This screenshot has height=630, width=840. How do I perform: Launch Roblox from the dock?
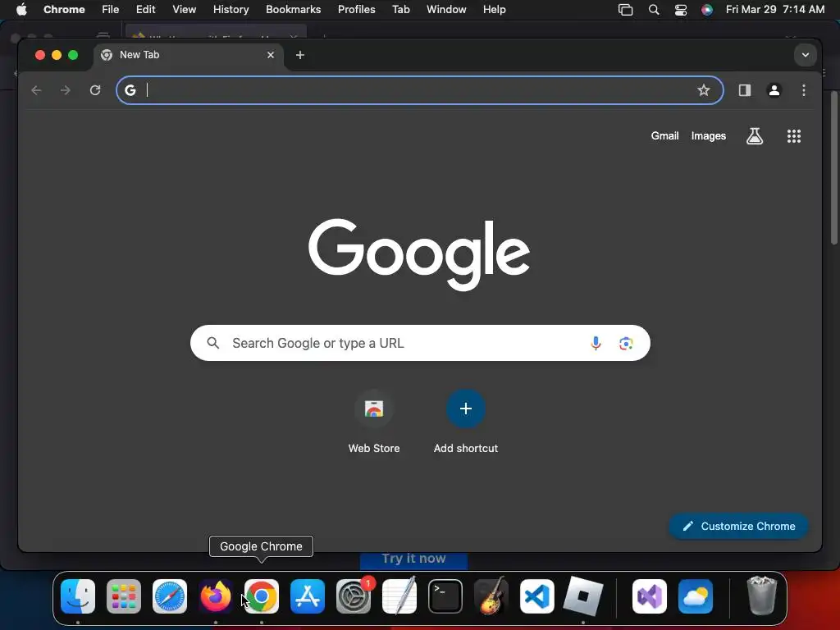583,596
